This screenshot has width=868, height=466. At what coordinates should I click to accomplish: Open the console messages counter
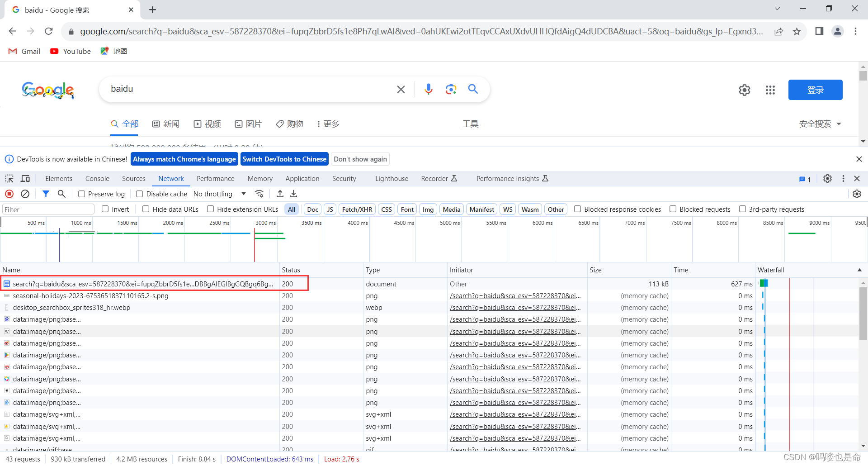(805, 179)
